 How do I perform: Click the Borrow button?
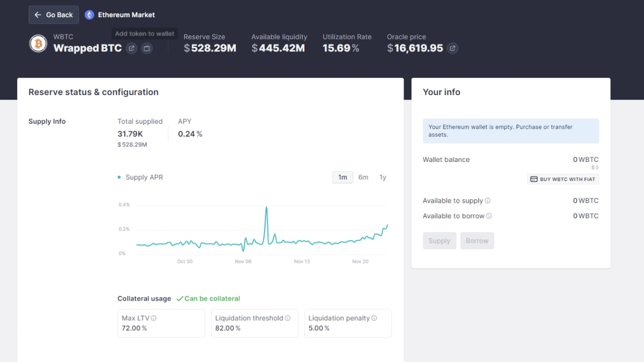click(477, 241)
